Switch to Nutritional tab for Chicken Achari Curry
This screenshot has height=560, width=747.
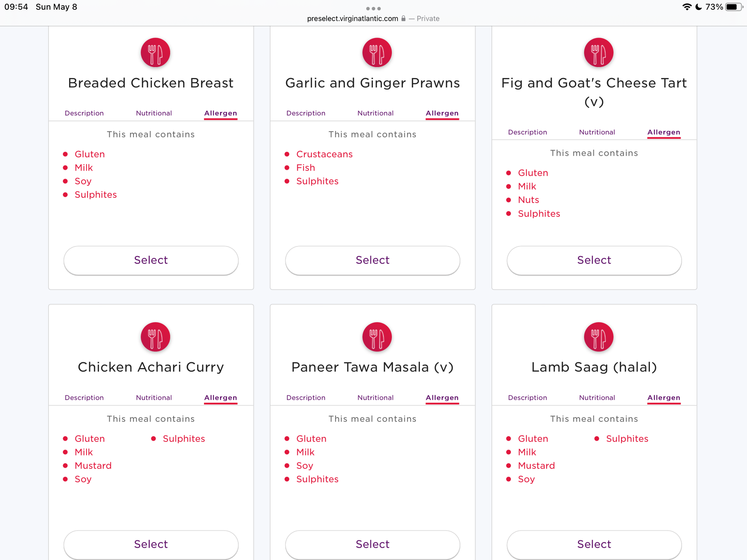[x=154, y=398]
